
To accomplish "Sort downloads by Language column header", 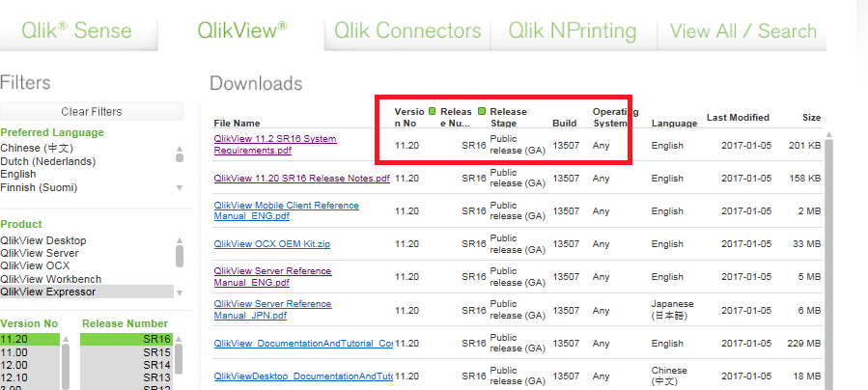I will [674, 124].
